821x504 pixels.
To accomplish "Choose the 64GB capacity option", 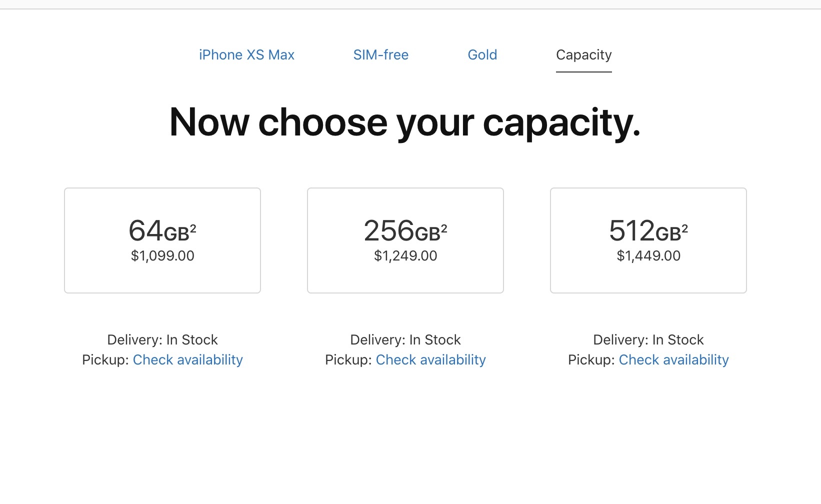I will point(162,240).
